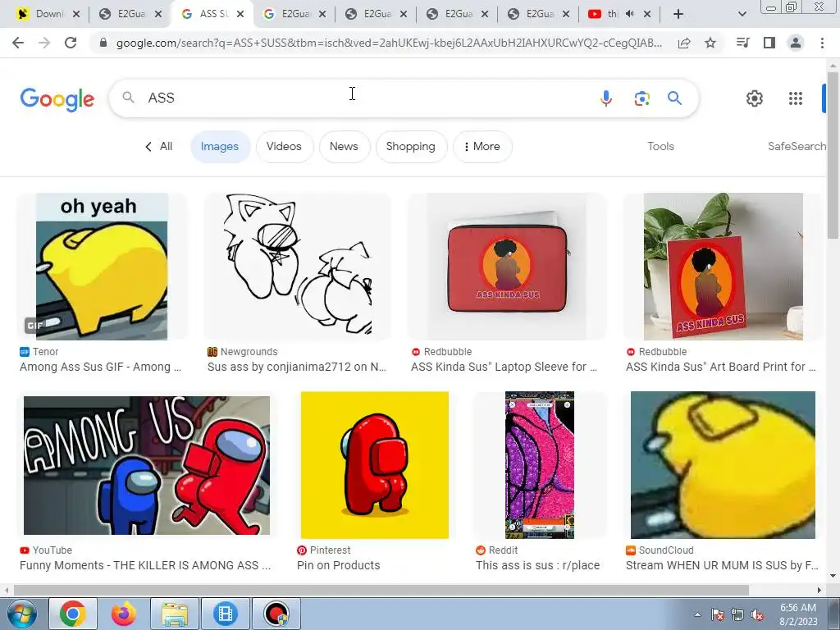Mute the YouTube tab audio icon
840x630 pixels.
(x=630, y=14)
